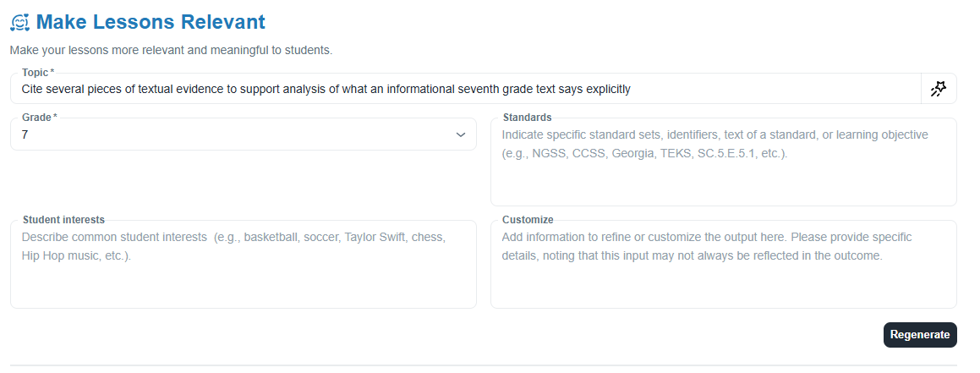Expand the Grade dropdown chevron arrow
980x373 pixels.
pyautogui.click(x=461, y=134)
